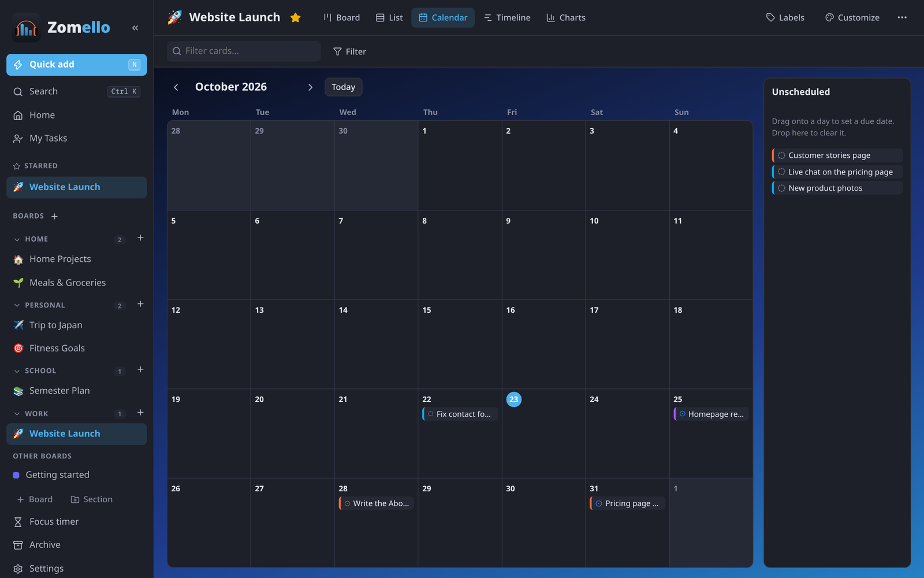This screenshot has height=578, width=924.
Task: Add a new board with plus icon next to BOARDS
Action: click(x=55, y=216)
